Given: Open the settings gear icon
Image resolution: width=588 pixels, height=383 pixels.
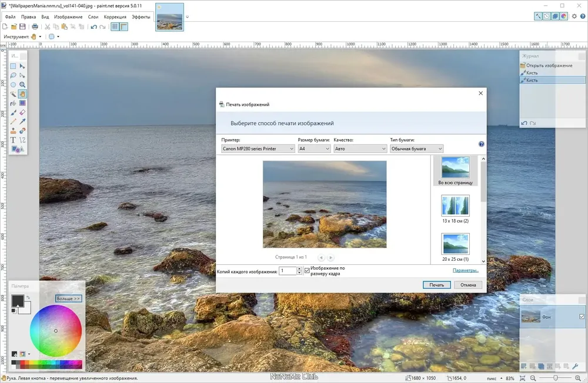Looking at the screenshot, I should click(x=574, y=16).
